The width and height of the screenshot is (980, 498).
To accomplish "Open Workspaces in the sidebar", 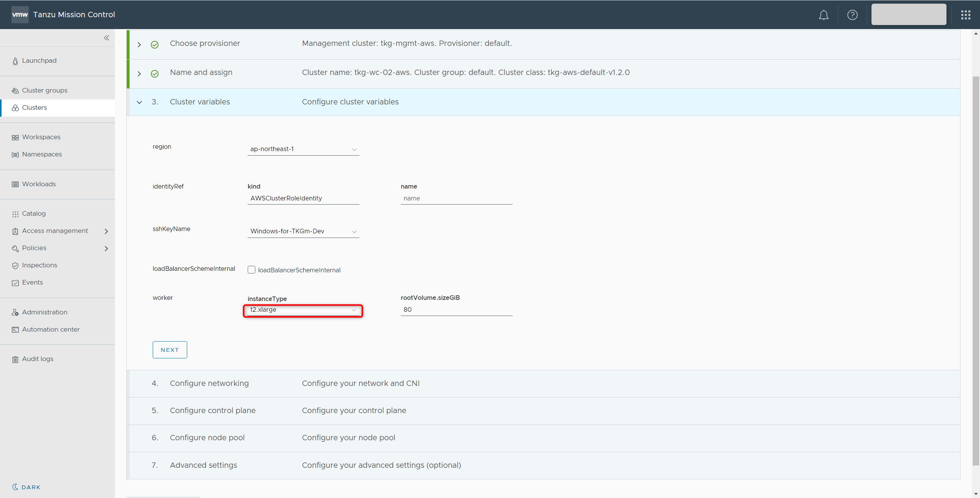I will click(41, 137).
